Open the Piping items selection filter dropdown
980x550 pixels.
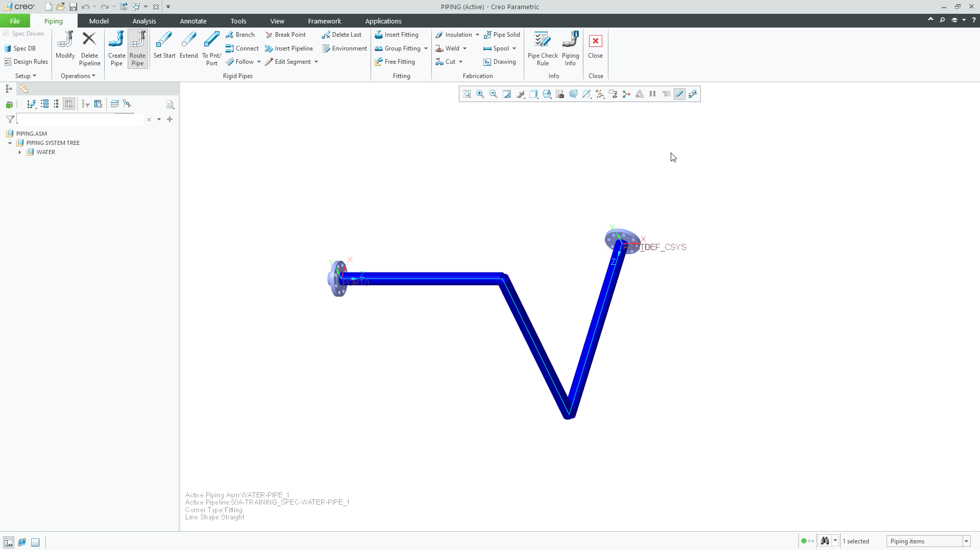pos(966,541)
